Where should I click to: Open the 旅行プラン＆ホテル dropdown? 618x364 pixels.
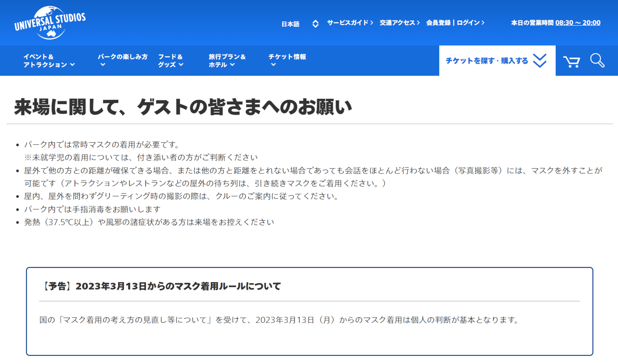coord(227,61)
